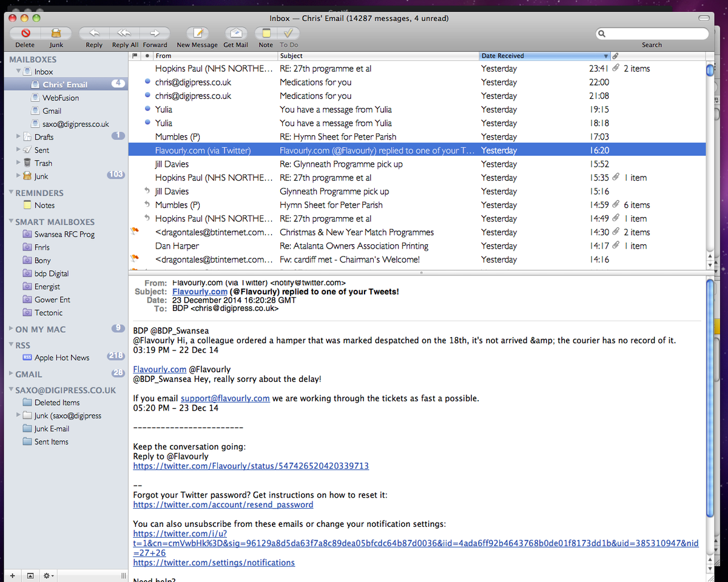Open the Bony smart mailbox

pos(42,261)
